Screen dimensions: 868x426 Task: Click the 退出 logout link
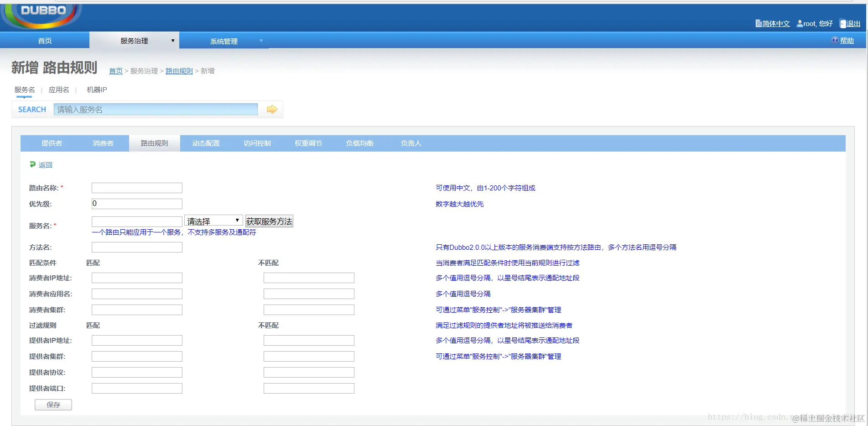[853, 24]
